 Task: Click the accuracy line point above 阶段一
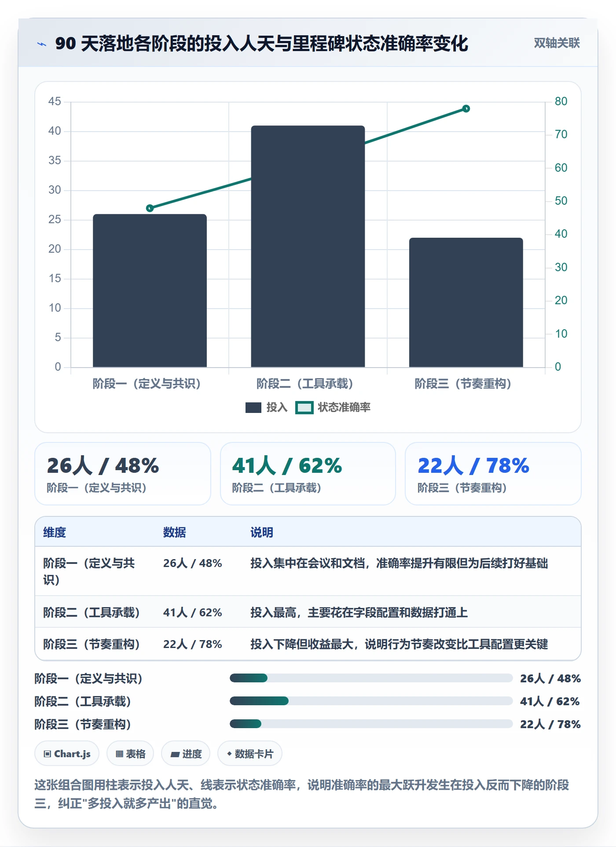coord(150,208)
